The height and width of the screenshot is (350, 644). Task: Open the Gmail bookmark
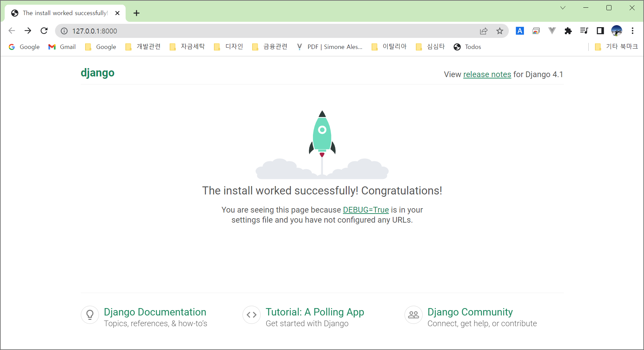62,47
